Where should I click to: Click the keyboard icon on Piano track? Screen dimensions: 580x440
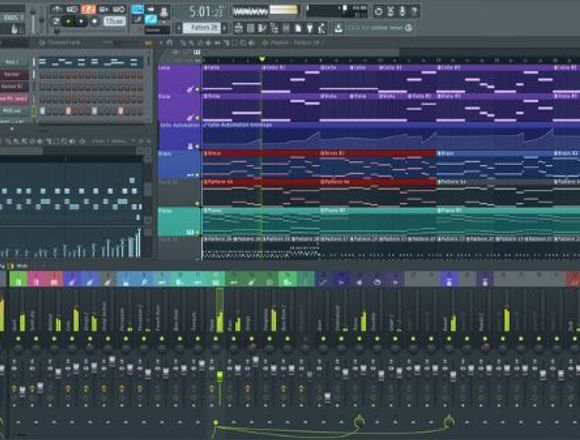(x=190, y=232)
